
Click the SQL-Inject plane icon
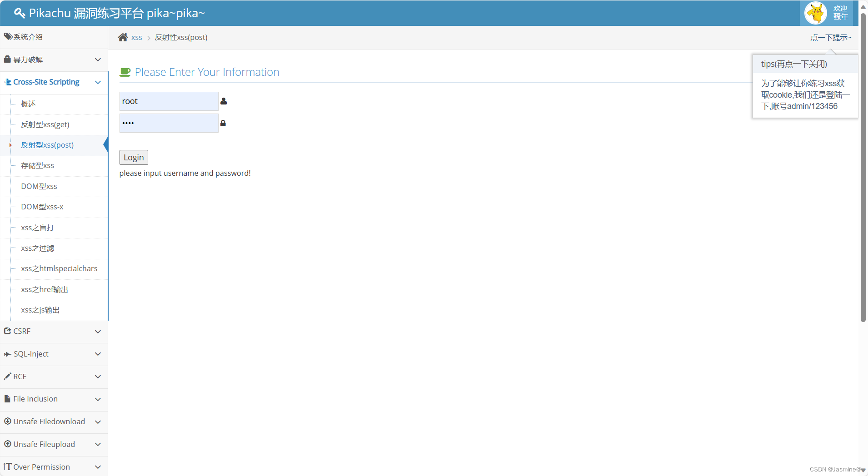7,354
